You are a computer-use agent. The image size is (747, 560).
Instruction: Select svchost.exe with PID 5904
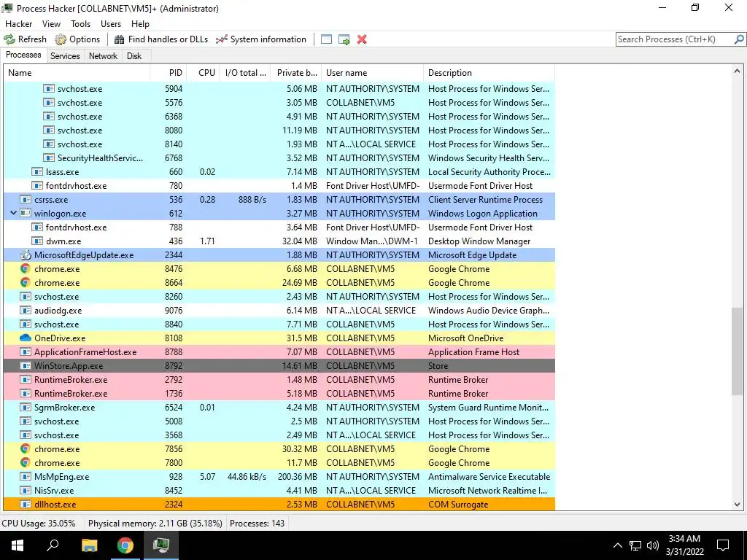click(x=279, y=88)
